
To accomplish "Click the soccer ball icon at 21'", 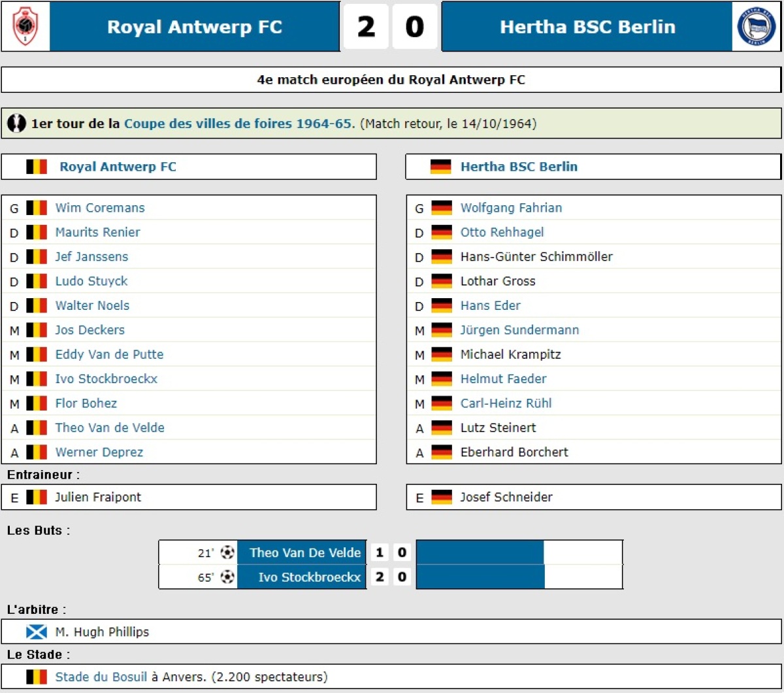I will [x=227, y=552].
